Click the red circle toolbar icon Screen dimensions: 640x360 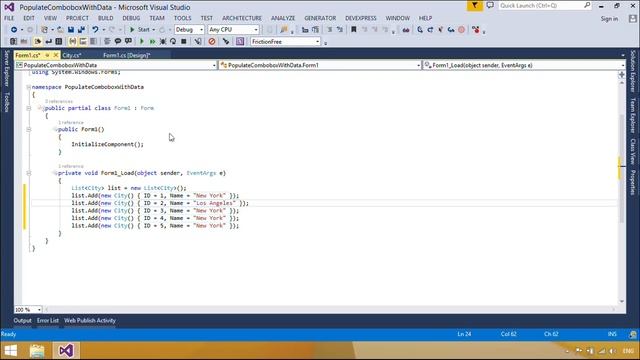[x=462, y=30]
